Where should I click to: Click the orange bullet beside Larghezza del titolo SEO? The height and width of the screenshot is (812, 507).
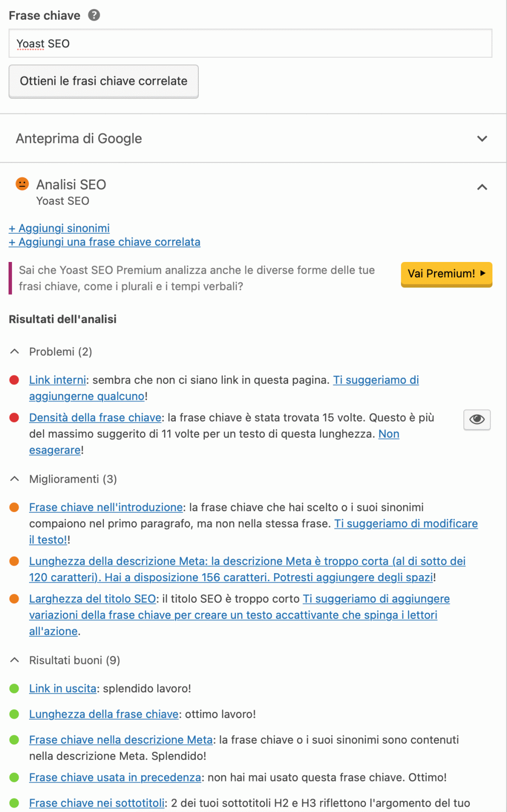point(14,599)
